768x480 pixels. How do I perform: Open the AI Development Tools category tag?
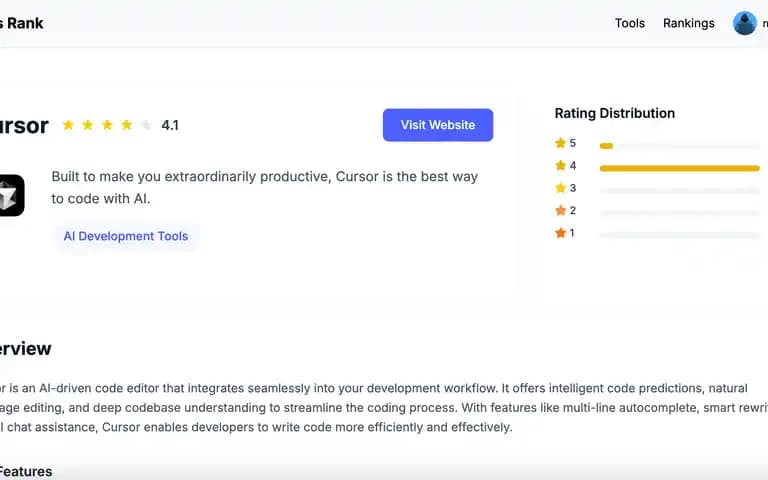tap(126, 236)
